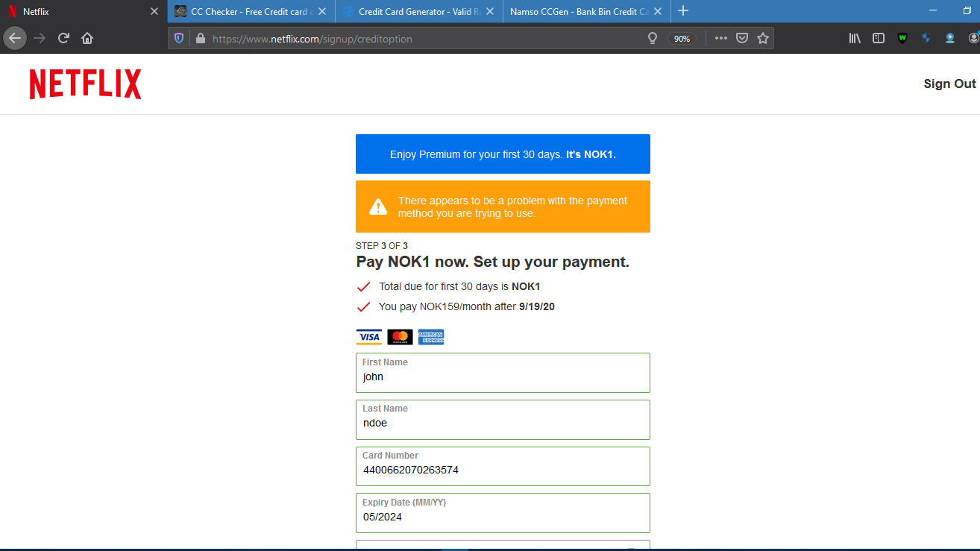Click Sign Out link
This screenshot has height=551, width=980.
[949, 84]
